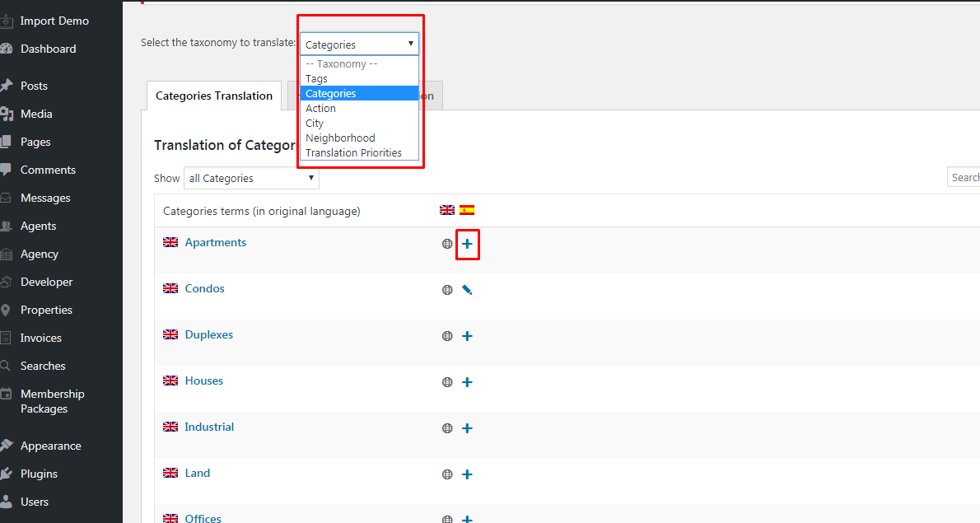The width and height of the screenshot is (980, 523).
Task: Expand the 'all Categories' filter dropdown
Action: [x=251, y=178]
